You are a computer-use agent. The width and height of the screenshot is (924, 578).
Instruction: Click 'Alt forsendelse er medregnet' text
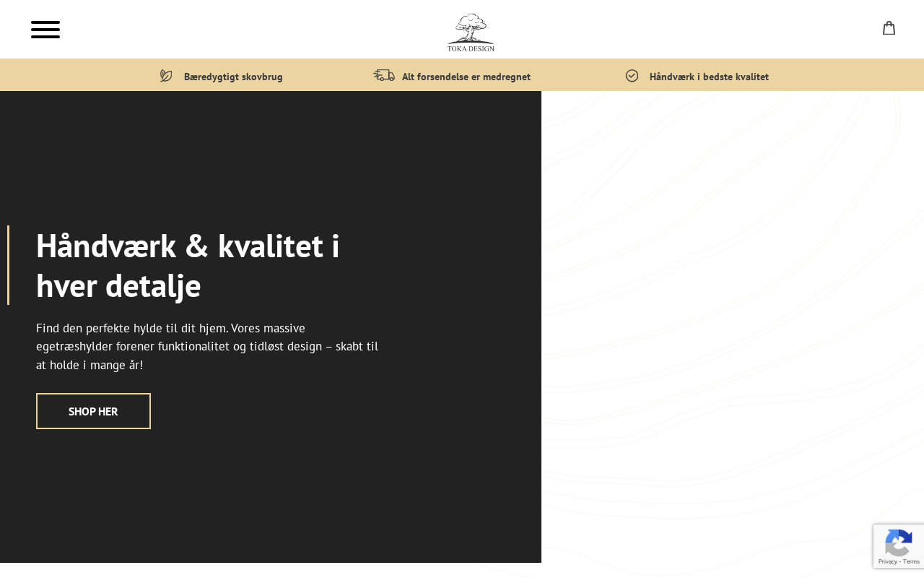(466, 77)
